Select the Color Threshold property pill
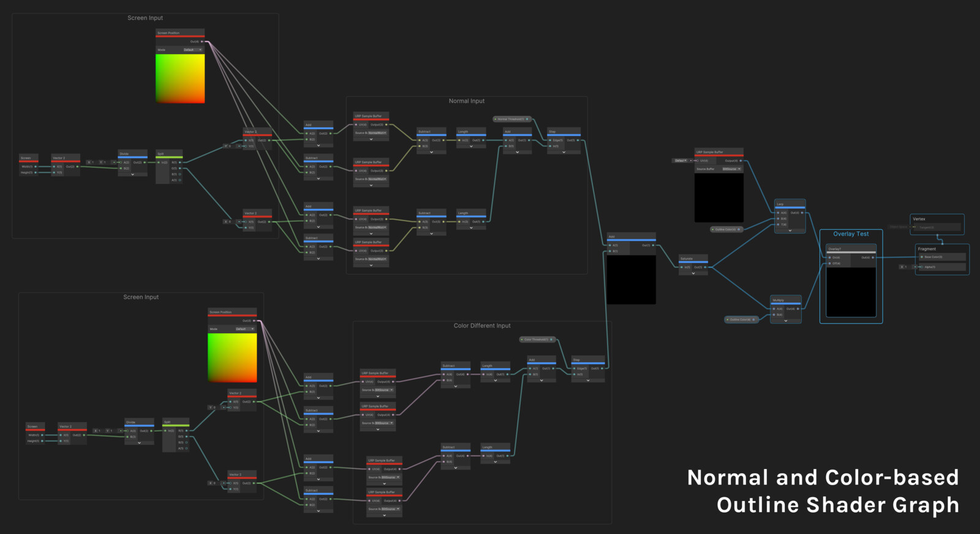 pyautogui.click(x=537, y=339)
